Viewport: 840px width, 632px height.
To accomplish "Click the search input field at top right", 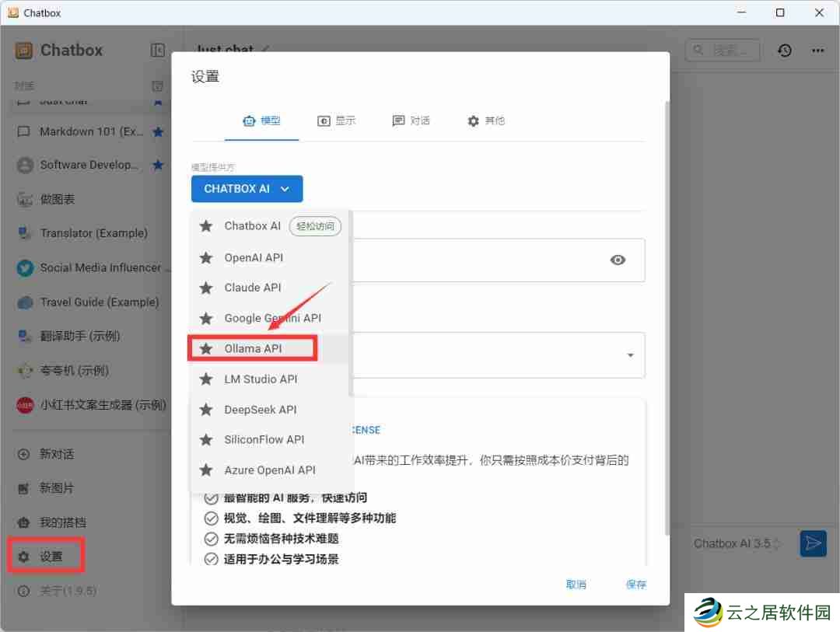I will pos(723,50).
